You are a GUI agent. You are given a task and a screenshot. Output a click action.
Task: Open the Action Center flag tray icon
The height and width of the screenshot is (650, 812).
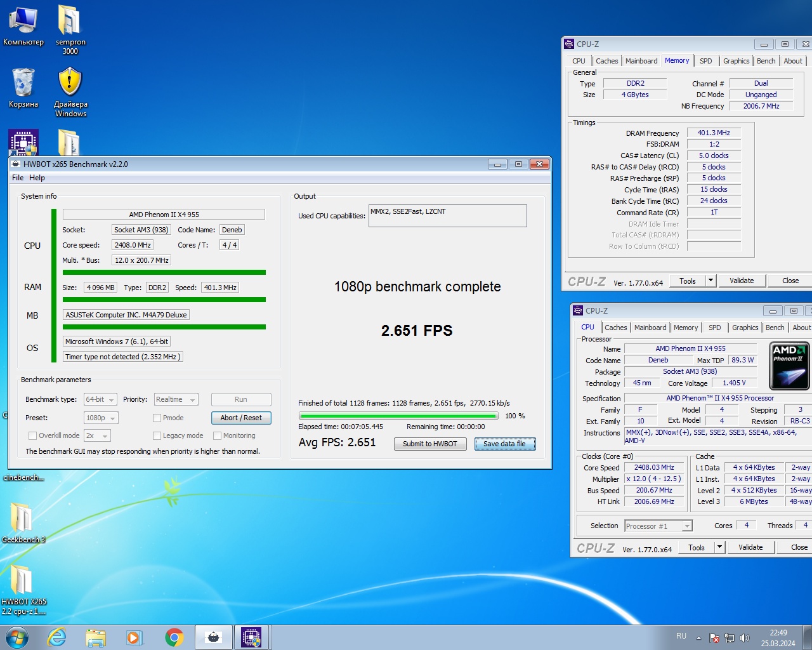[714, 638]
